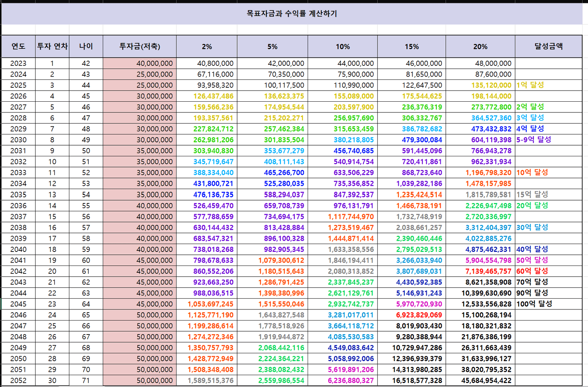
Task: Select cell 380,218,805 in 10% column
Action: click(343, 140)
